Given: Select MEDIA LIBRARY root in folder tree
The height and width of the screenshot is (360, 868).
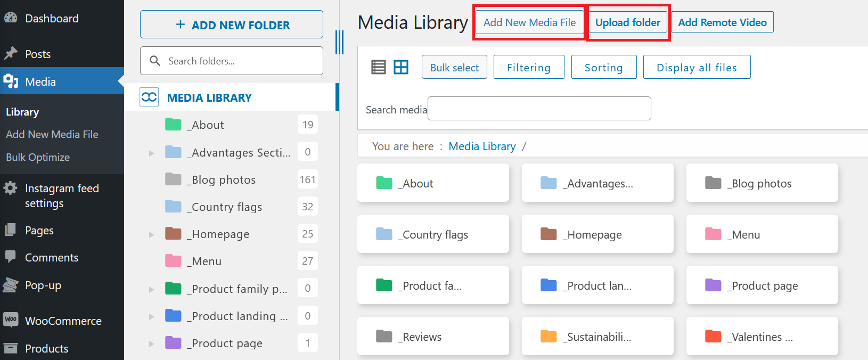Looking at the screenshot, I should [209, 97].
